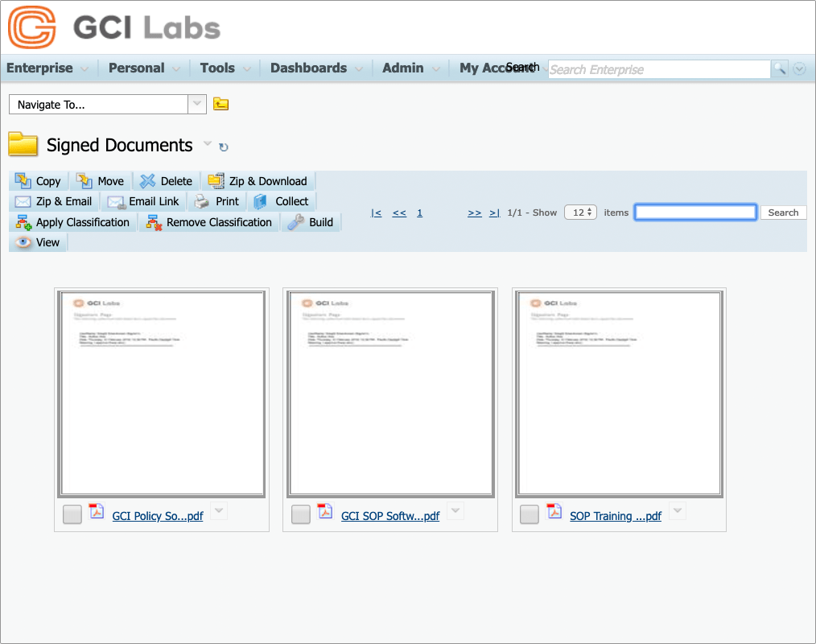This screenshot has height=644, width=816.
Task: Refresh the Signed Documents folder
Action: click(223, 147)
